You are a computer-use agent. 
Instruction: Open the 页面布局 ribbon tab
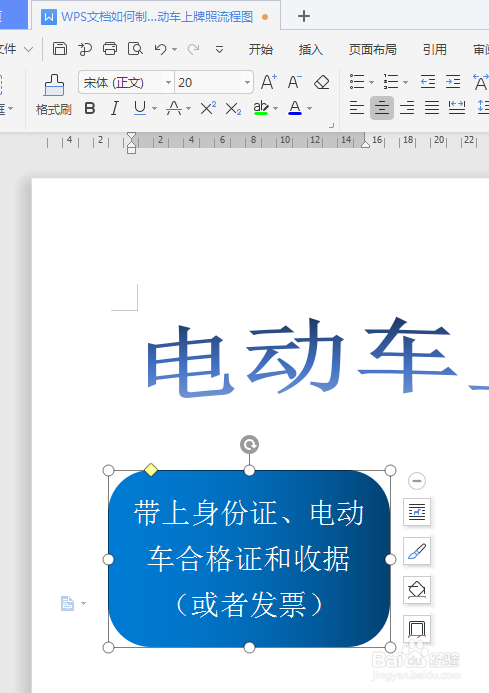click(372, 50)
